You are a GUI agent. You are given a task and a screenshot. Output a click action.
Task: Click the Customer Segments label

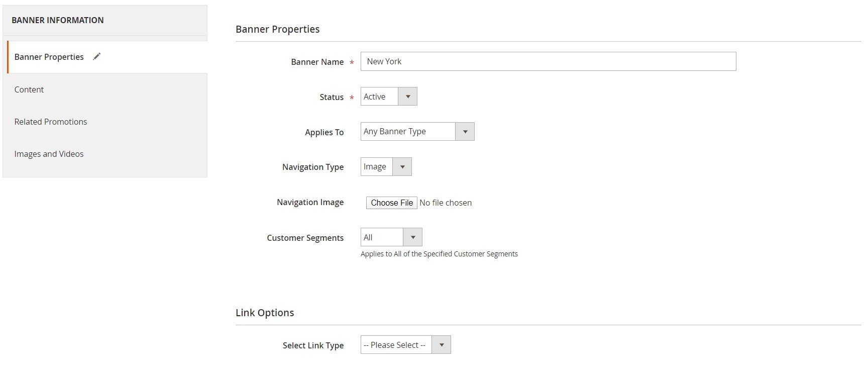click(x=305, y=238)
